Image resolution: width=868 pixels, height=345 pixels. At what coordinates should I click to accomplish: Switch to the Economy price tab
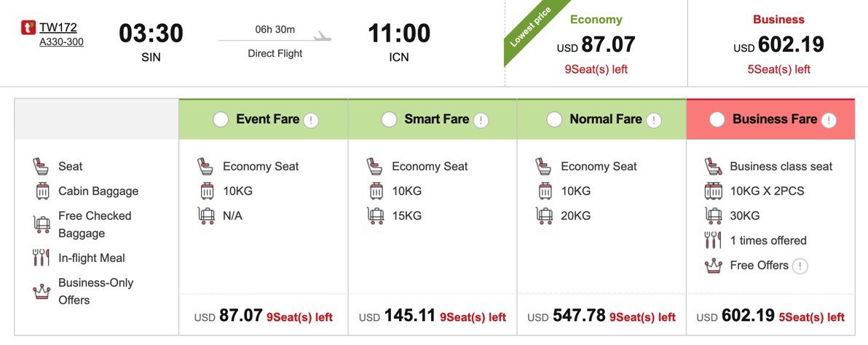click(x=596, y=44)
